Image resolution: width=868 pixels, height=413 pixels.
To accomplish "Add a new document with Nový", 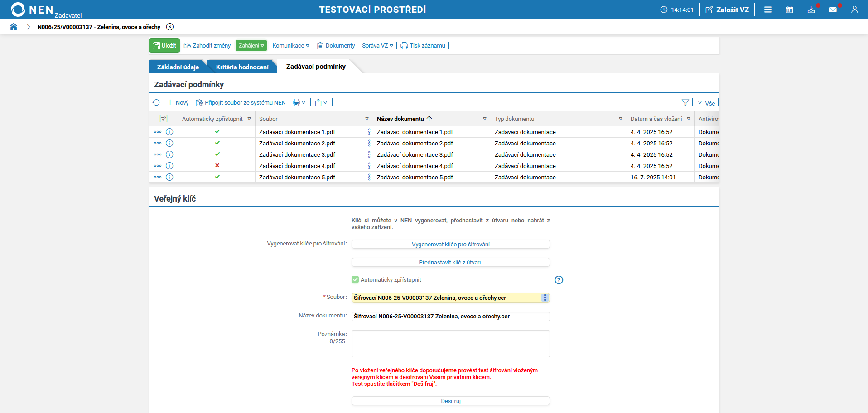I will [178, 102].
